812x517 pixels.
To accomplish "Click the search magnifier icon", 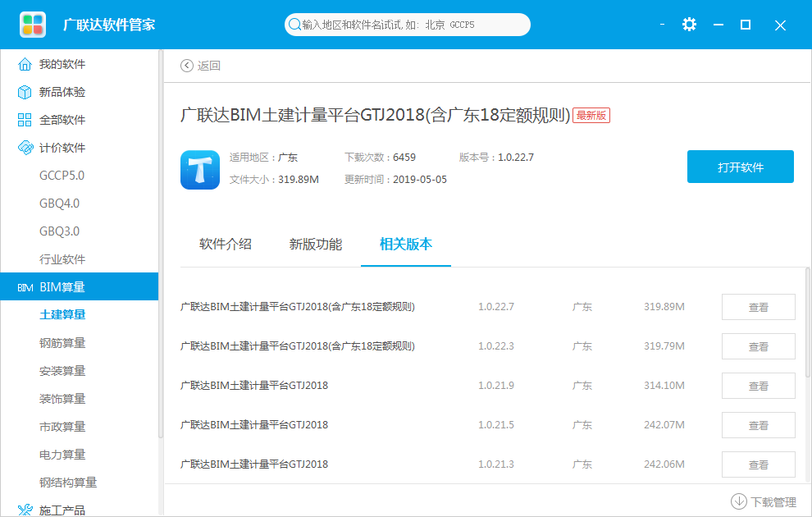I will [294, 25].
